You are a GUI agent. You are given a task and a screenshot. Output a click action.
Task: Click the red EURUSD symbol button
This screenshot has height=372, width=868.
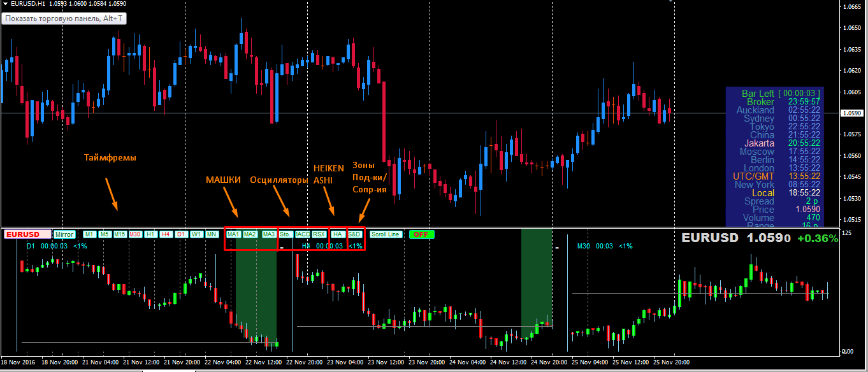pos(27,234)
